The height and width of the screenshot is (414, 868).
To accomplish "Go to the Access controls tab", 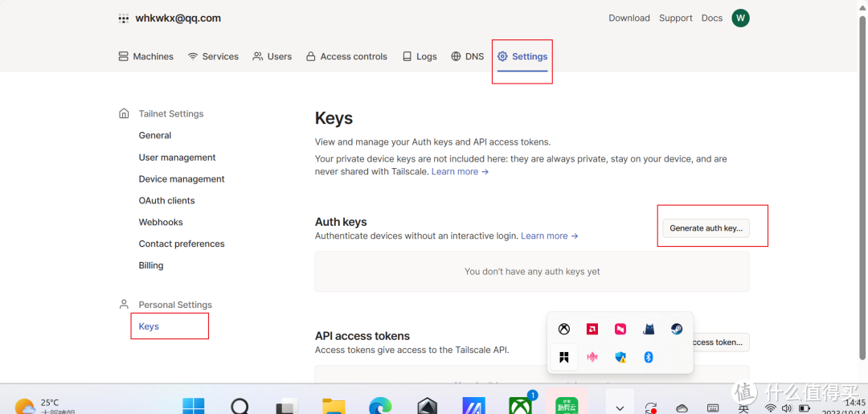I will click(x=346, y=56).
